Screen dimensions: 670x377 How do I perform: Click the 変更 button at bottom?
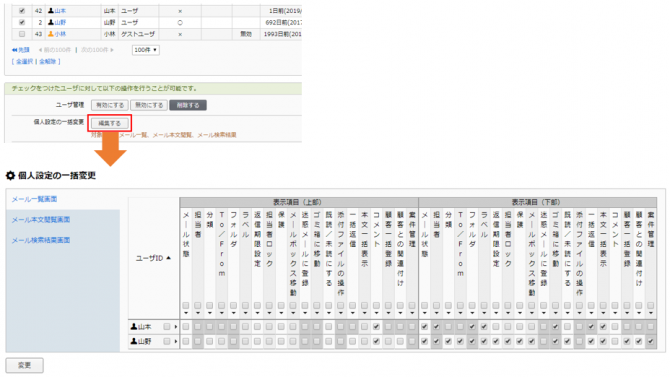pos(24,365)
